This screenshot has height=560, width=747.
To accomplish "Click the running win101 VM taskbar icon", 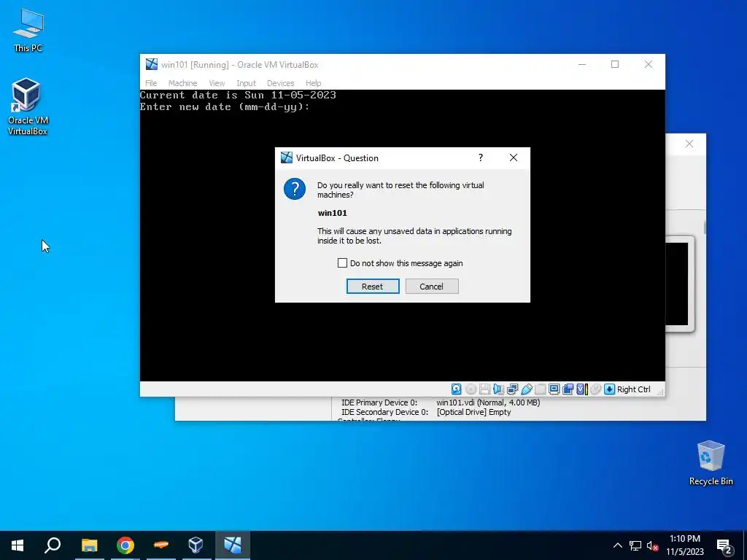I will [233, 545].
